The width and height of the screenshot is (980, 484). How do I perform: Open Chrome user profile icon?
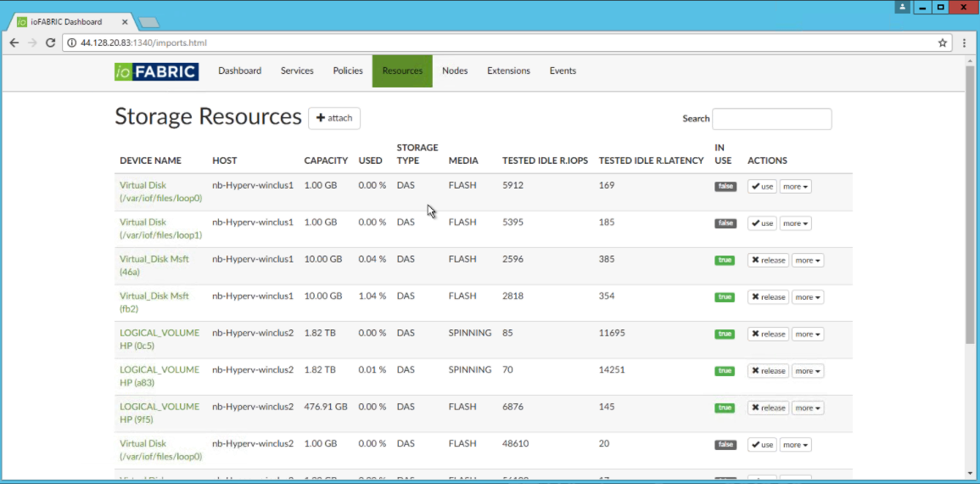pyautogui.click(x=902, y=8)
